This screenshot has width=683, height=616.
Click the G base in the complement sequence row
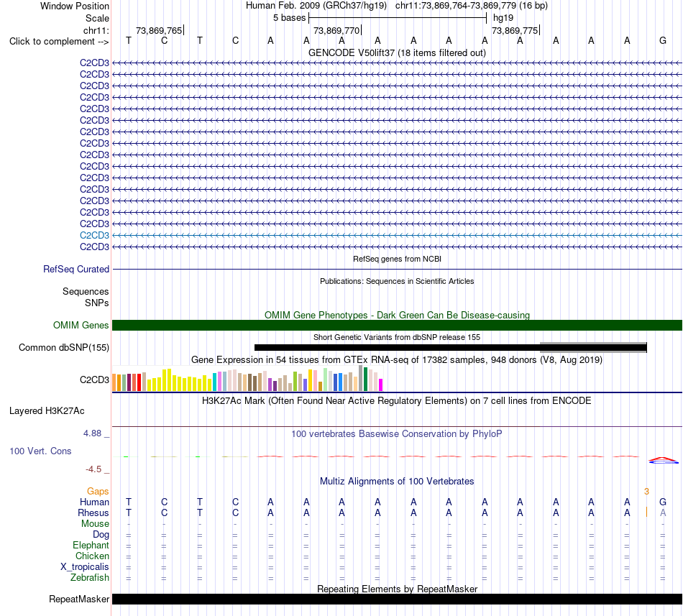(x=663, y=40)
